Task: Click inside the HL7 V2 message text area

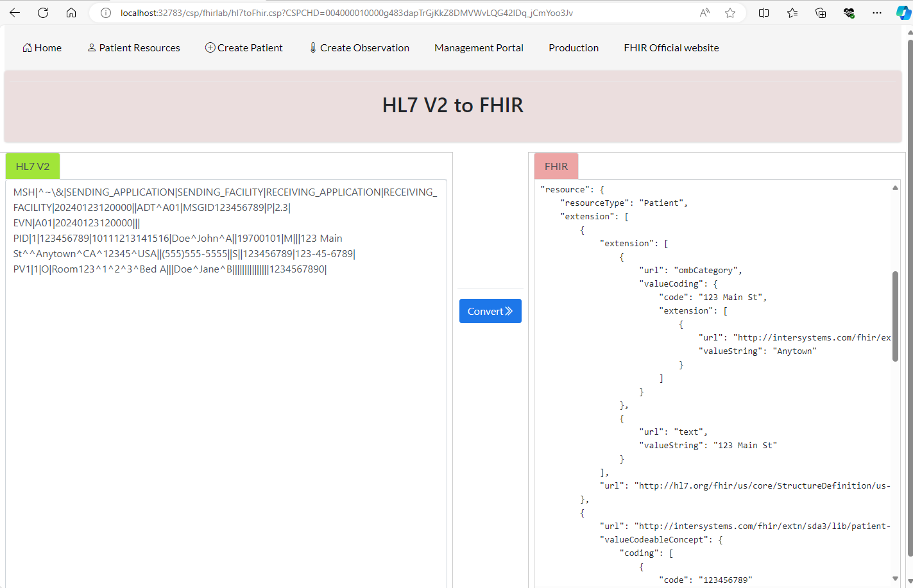Action: coord(226,417)
